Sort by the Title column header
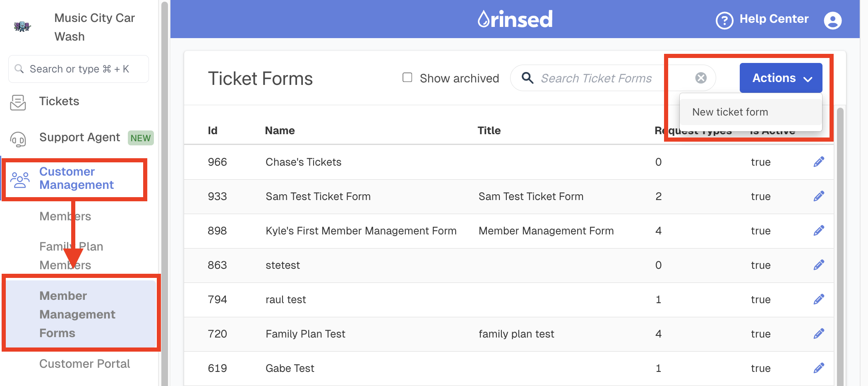Viewport: 868px width, 386px height. point(489,130)
